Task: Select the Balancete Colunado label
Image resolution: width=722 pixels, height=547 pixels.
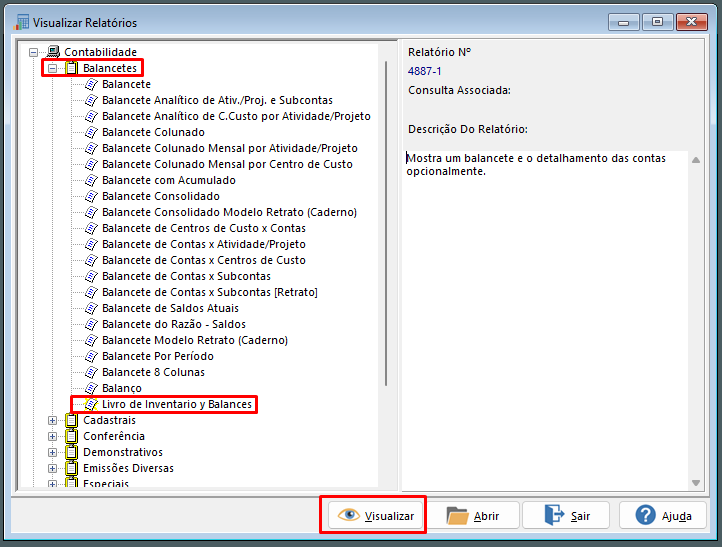Action: (x=153, y=132)
